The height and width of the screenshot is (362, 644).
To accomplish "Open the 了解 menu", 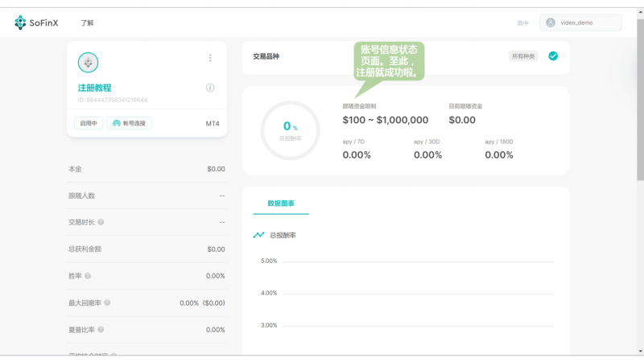I will (87, 23).
